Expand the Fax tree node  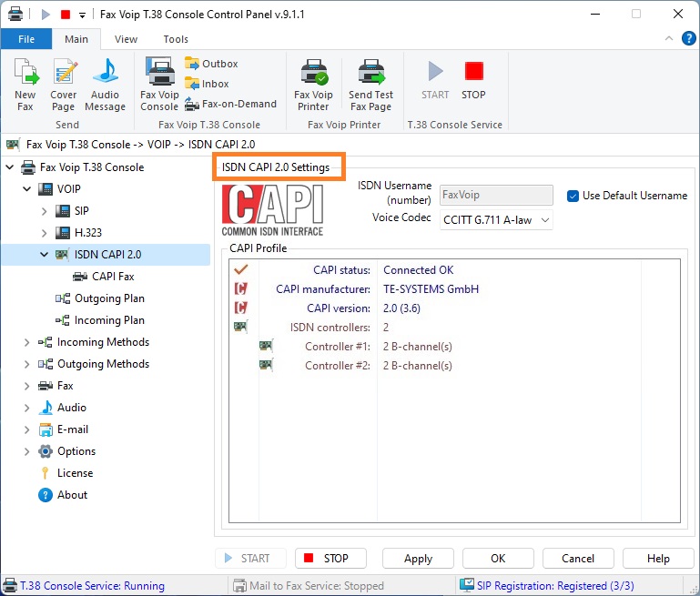tap(27, 386)
